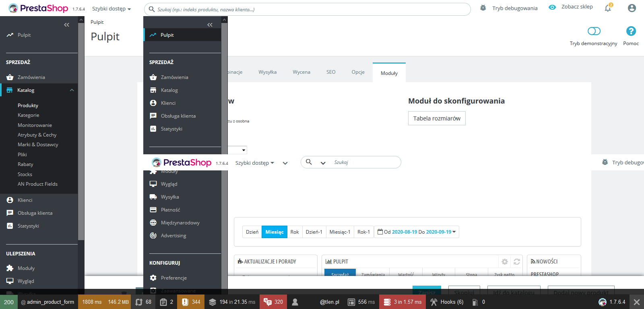
Task: Click the Pulpit breadcrumb link above the title
Action: pos(97,22)
